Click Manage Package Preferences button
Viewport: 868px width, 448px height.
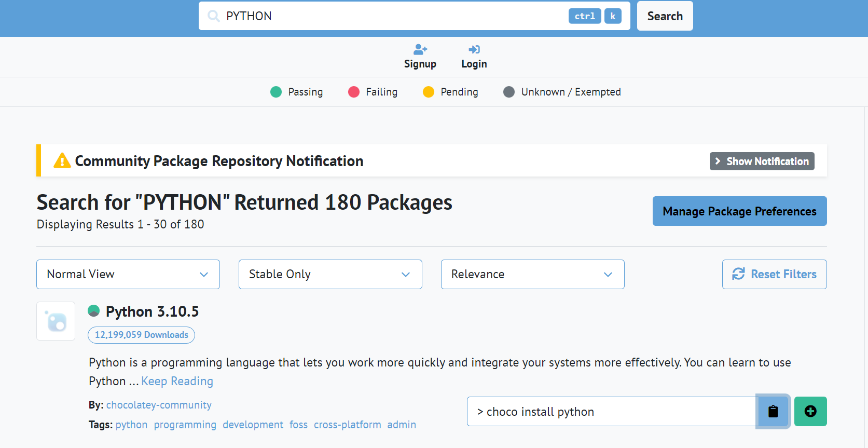coord(739,211)
